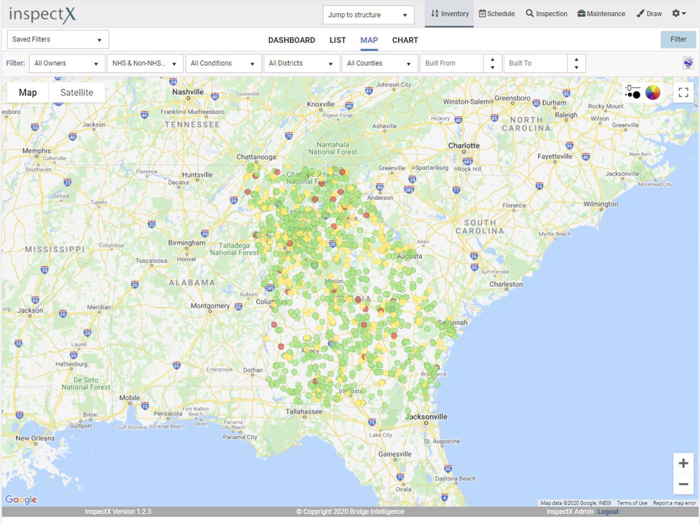
Task: Open the settings gear menu
Action: coord(679,14)
